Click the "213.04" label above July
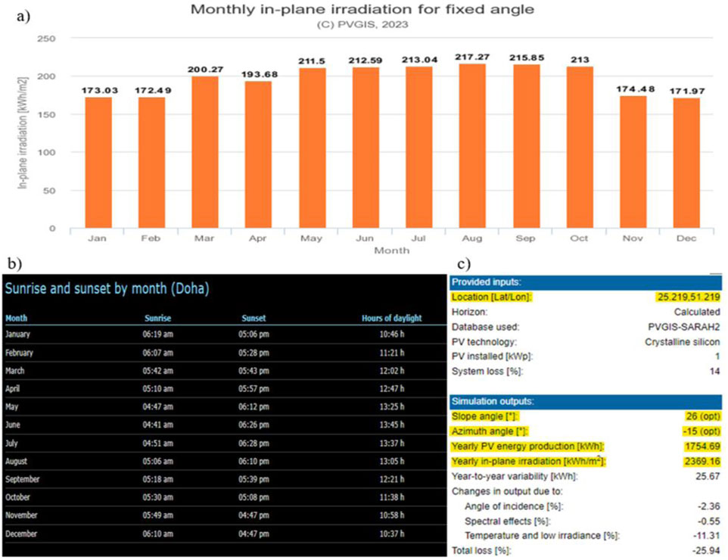This screenshot has height=560, width=728. [419, 60]
